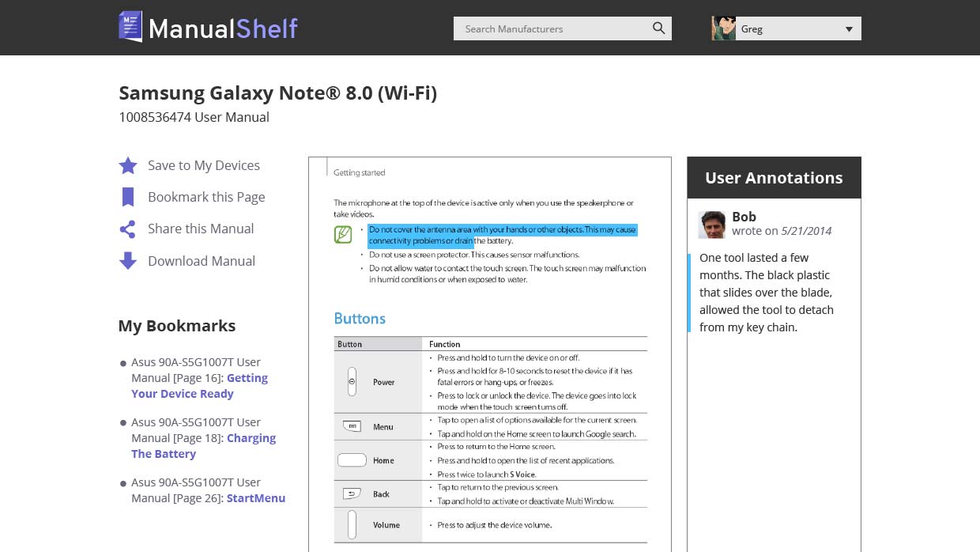
Task: Click the green note icon in the manual page
Action: pos(343,234)
